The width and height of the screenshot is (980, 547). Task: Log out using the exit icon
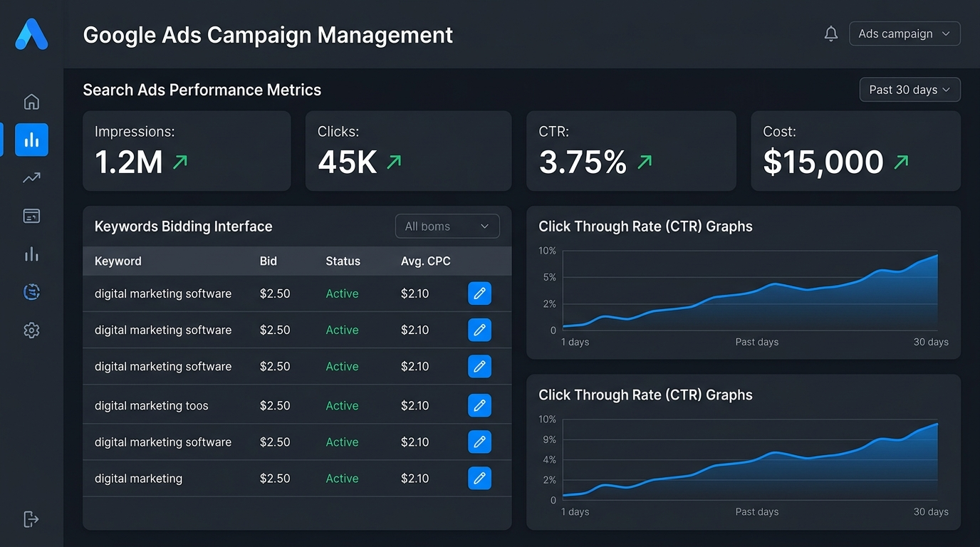point(31,519)
